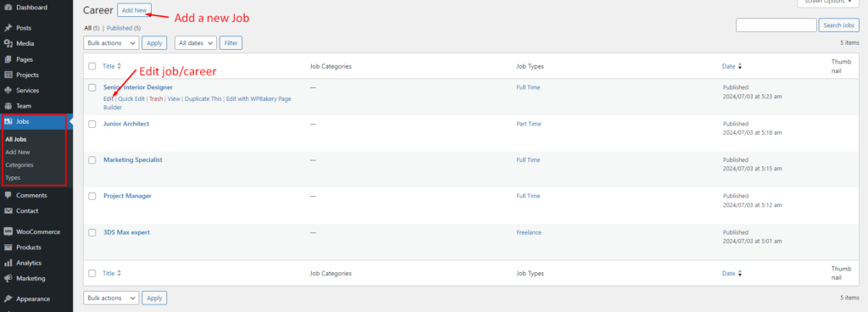Click Quick Edit under Senior Interior Designer

[131, 98]
